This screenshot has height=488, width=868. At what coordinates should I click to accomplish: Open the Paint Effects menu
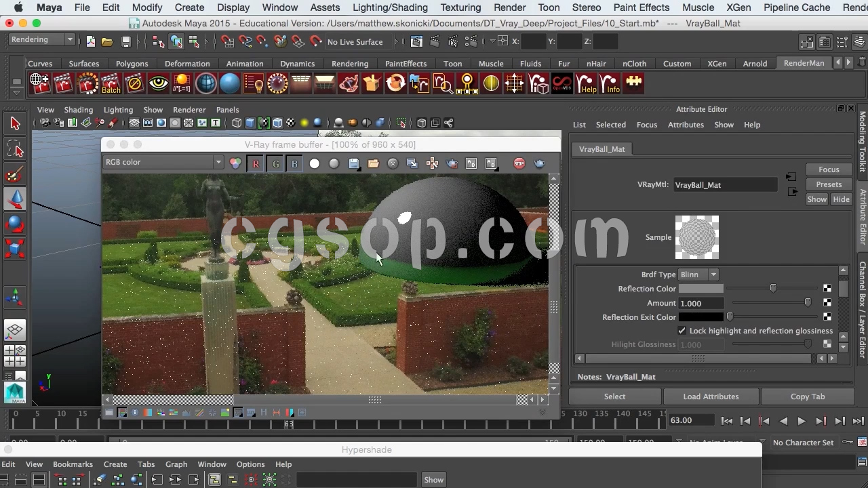(641, 7)
